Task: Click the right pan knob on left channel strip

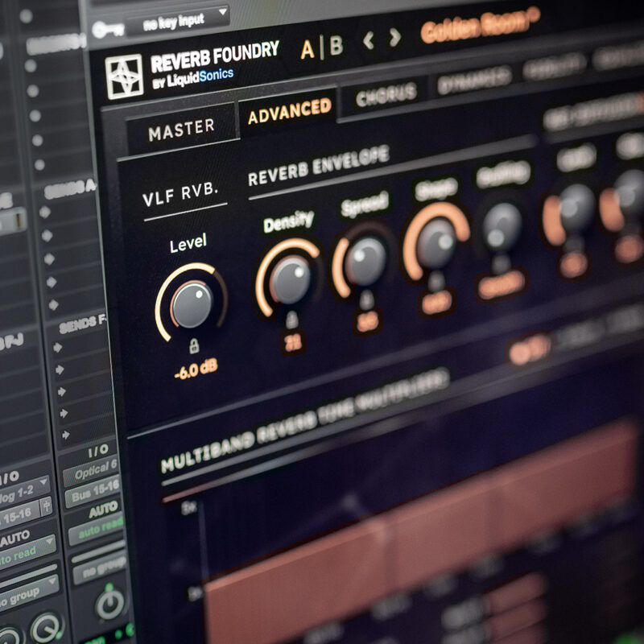Action: tap(46, 627)
